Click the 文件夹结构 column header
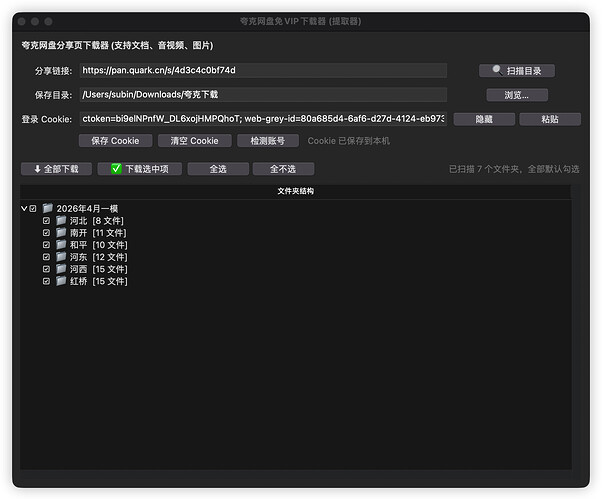 click(x=296, y=191)
